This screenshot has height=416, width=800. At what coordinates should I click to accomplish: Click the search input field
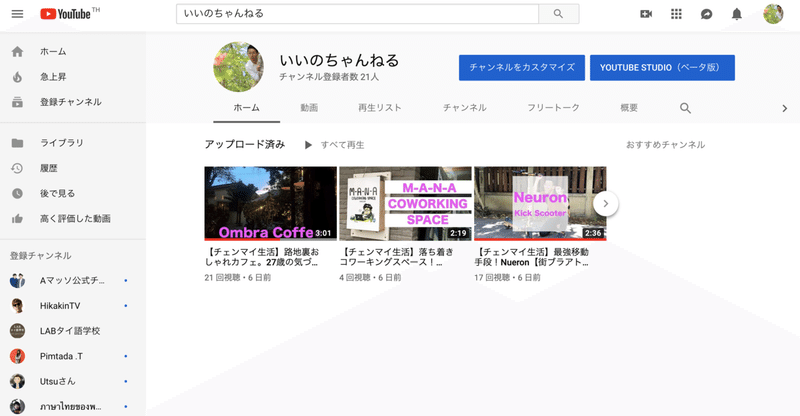[357, 14]
